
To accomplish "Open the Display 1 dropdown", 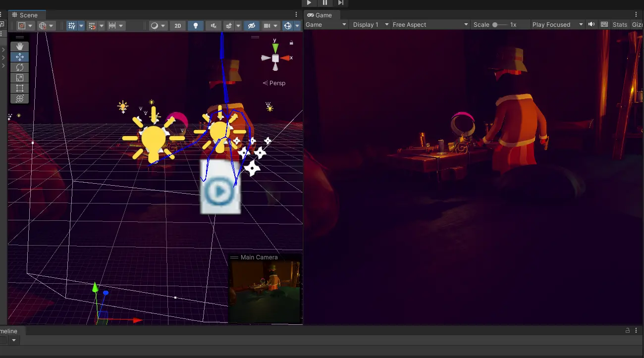I will pyautogui.click(x=370, y=25).
